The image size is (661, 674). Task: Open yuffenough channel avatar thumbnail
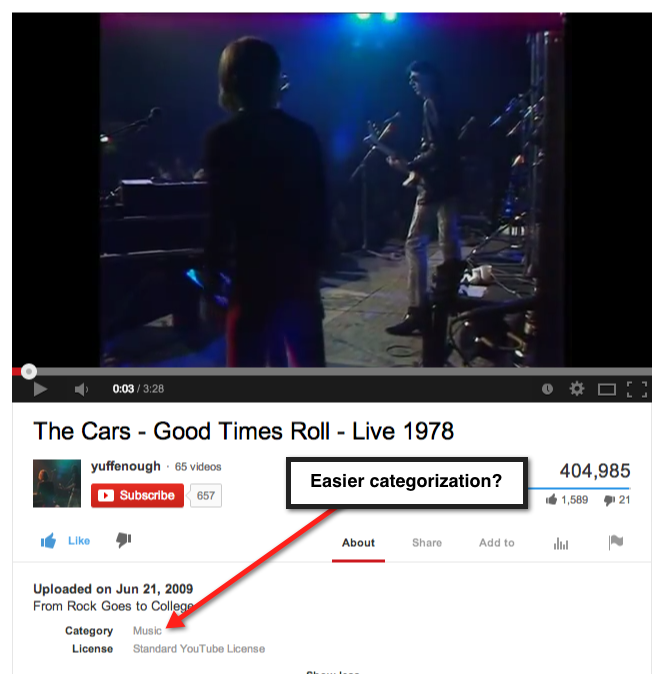click(57, 483)
